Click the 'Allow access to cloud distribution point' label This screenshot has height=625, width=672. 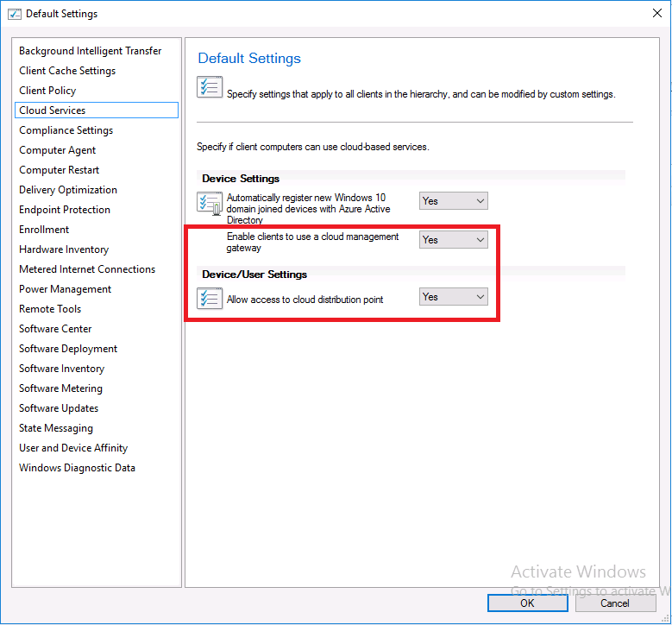pyautogui.click(x=305, y=300)
